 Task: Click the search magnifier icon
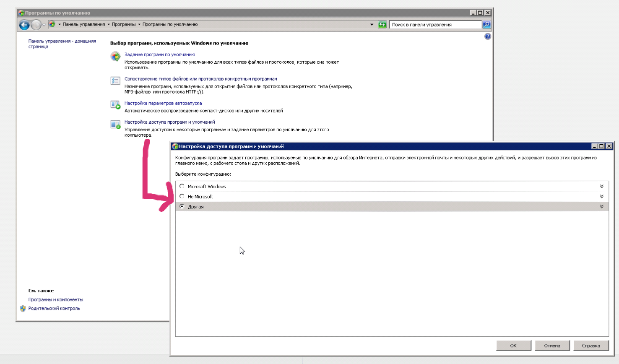click(486, 25)
